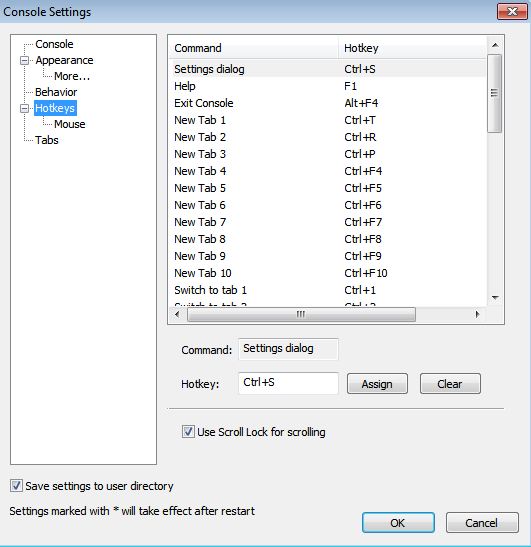Select the New Tab 3 row

[x=328, y=154]
